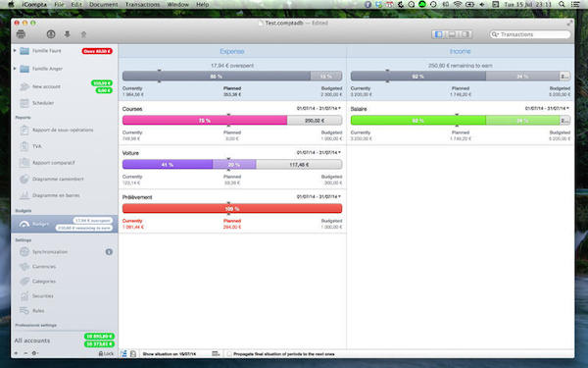Open the Salaire budget period dropdown
This screenshot has width=588, height=368.
547,109
